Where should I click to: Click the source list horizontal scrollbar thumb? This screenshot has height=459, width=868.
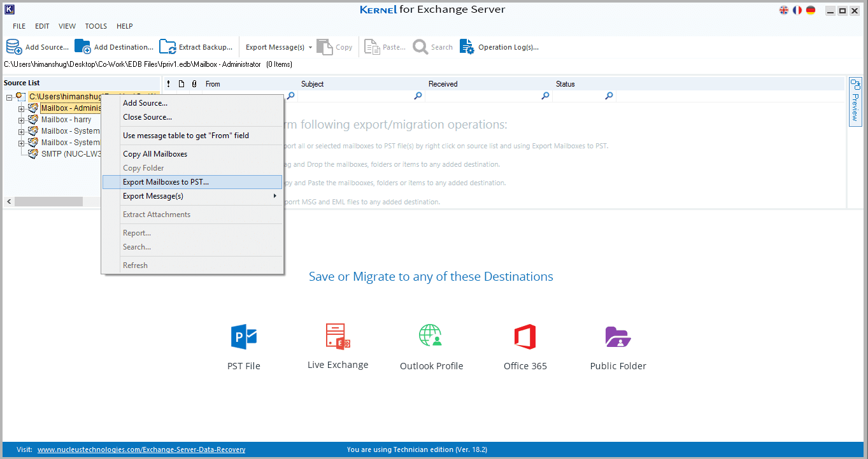48,201
